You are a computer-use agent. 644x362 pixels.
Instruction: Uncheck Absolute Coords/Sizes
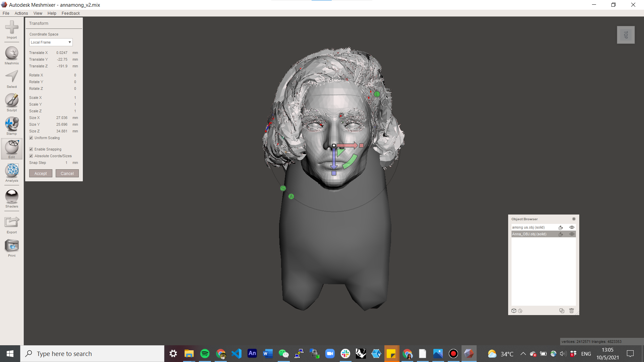click(x=31, y=156)
